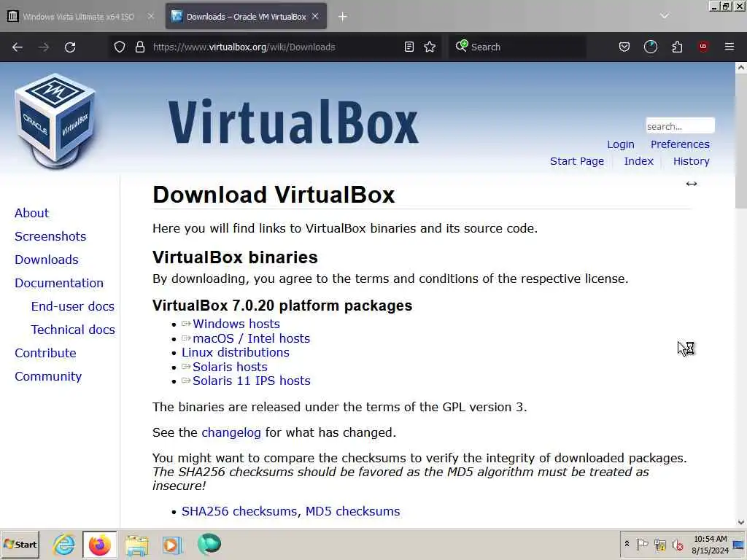This screenshot has width=747, height=560.
Task: Click the Action Center flag tray icon
Action: [642, 544]
